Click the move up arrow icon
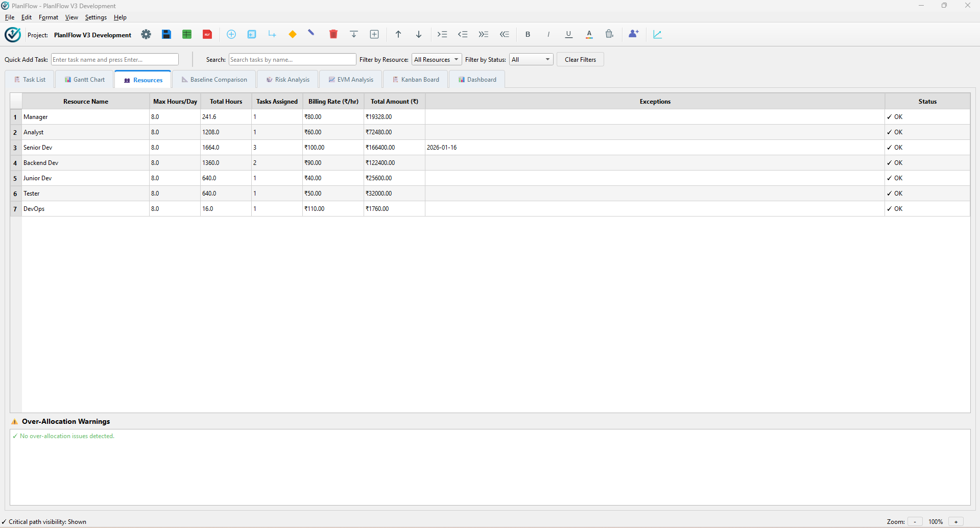This screenshot has height=528, width=980. [398, 34]
